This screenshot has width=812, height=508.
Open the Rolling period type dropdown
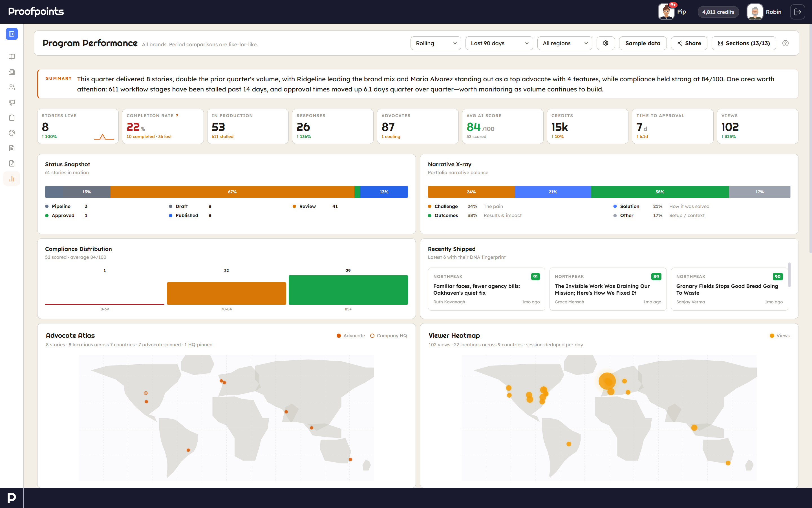click(436, 43)
